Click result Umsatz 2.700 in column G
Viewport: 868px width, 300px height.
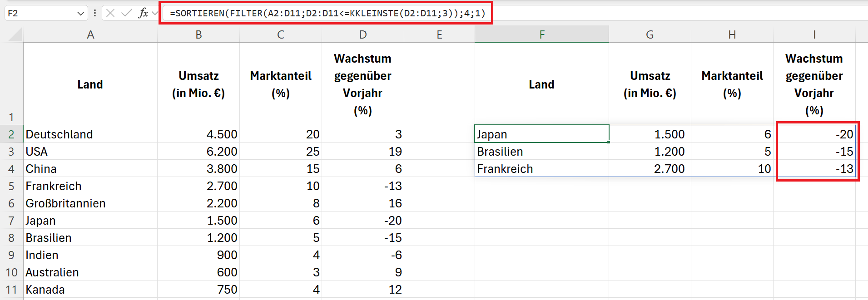coord(650,169)
